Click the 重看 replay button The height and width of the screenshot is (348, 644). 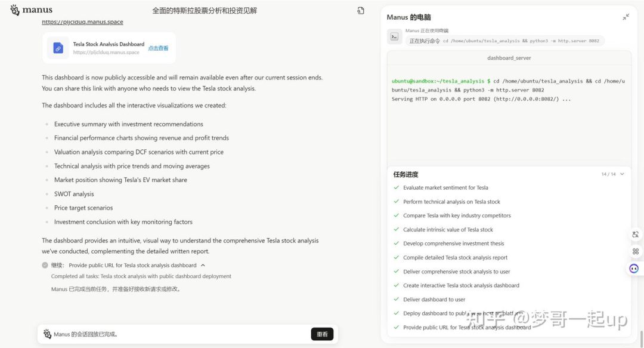322,334
